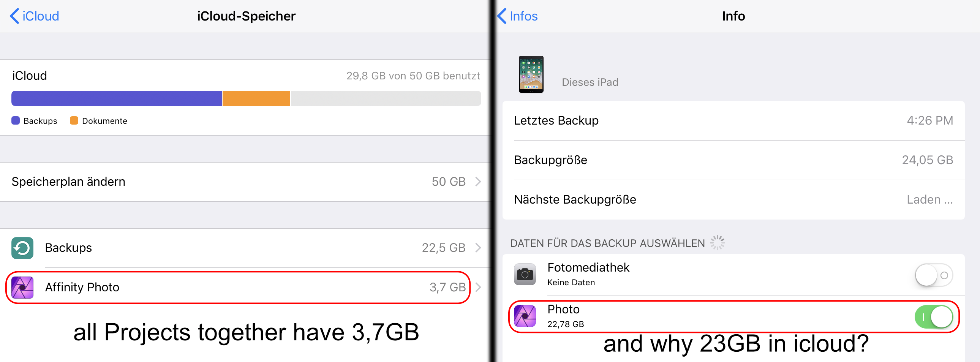This screenshot has width=980, height=362.
Task: Tap the Photo app icon in backup list
Action: point(525,316)
